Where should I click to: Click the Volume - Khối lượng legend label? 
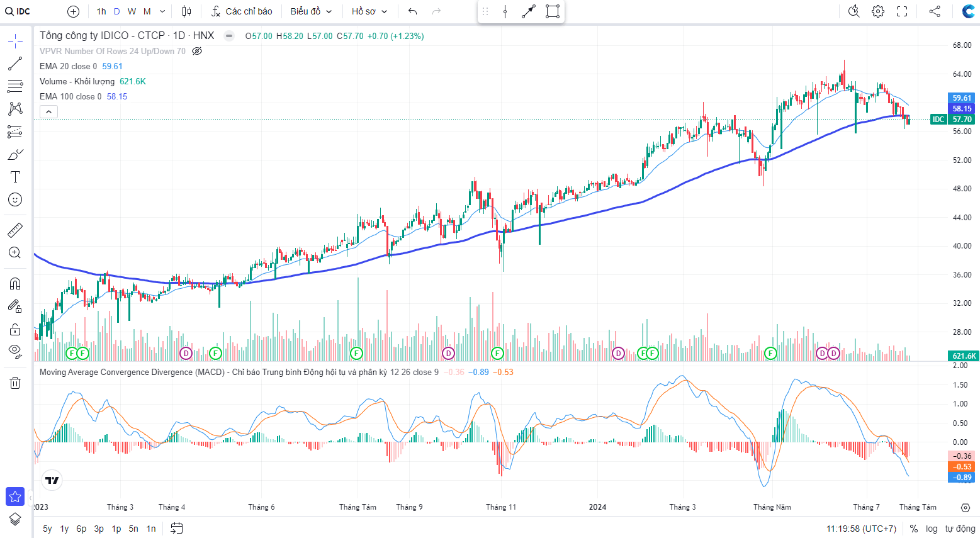pyautogui.click(x=77, y=81)
